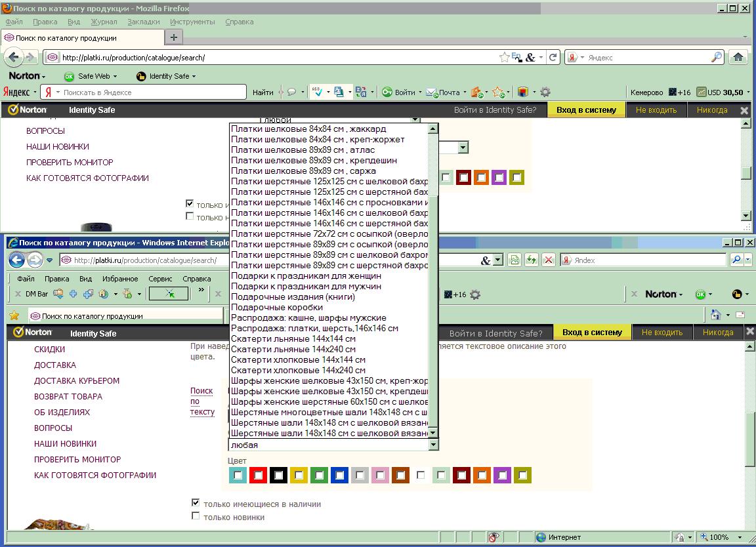Check the 'только новинки' checkbox in lower window
This screenshot has height=547, width=756.
point(196,516)
